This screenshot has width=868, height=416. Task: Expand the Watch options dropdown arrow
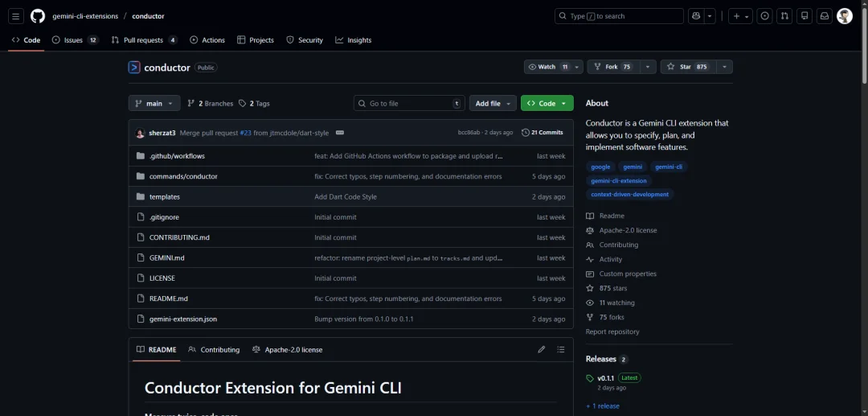coord(577,67)
